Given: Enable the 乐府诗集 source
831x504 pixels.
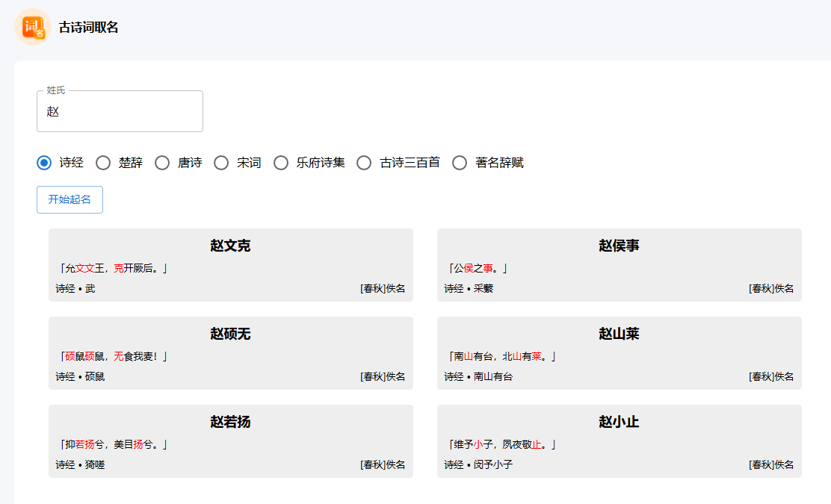Looking at the screenshot, I should [x=280, y=162].
